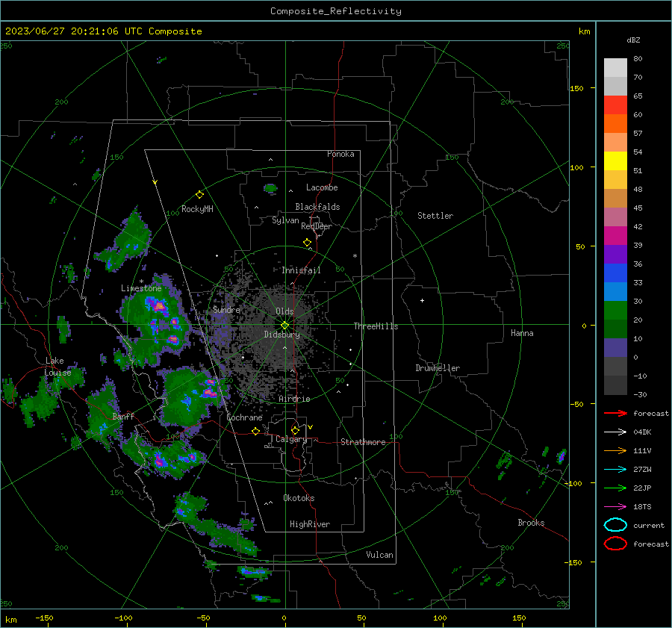
Task: Click the orange 111V arrow icon
Action: 615,450
